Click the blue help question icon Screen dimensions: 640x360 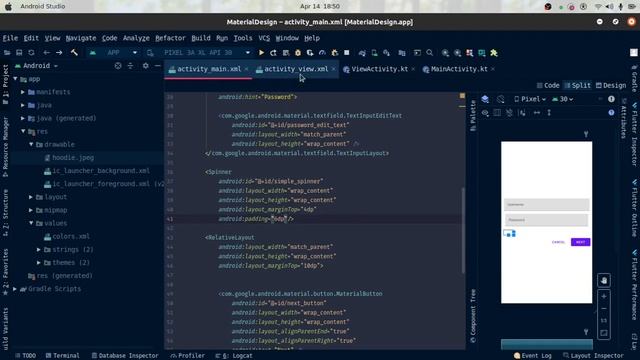pyautogui.click(x=611, y=113)
